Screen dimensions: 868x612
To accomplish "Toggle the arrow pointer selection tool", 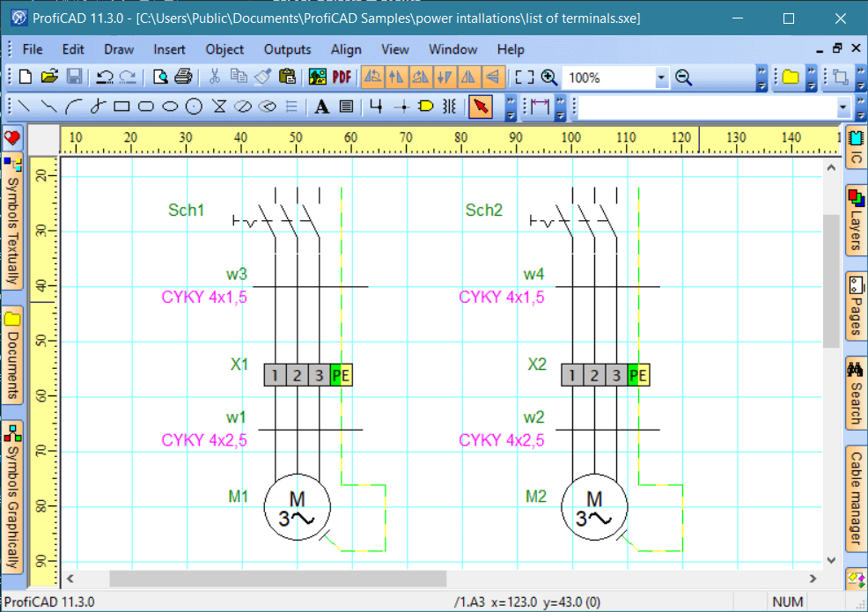I will (x=480, y=107).
